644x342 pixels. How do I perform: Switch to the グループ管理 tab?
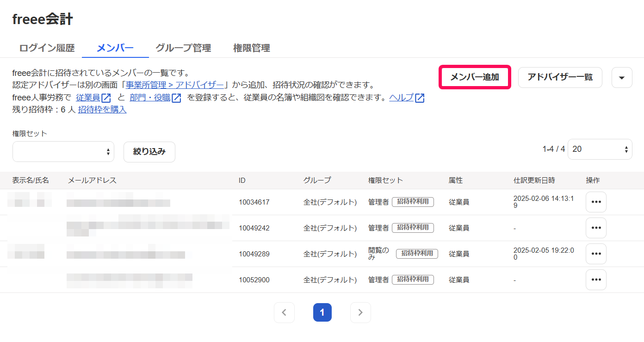pos(183,48)
